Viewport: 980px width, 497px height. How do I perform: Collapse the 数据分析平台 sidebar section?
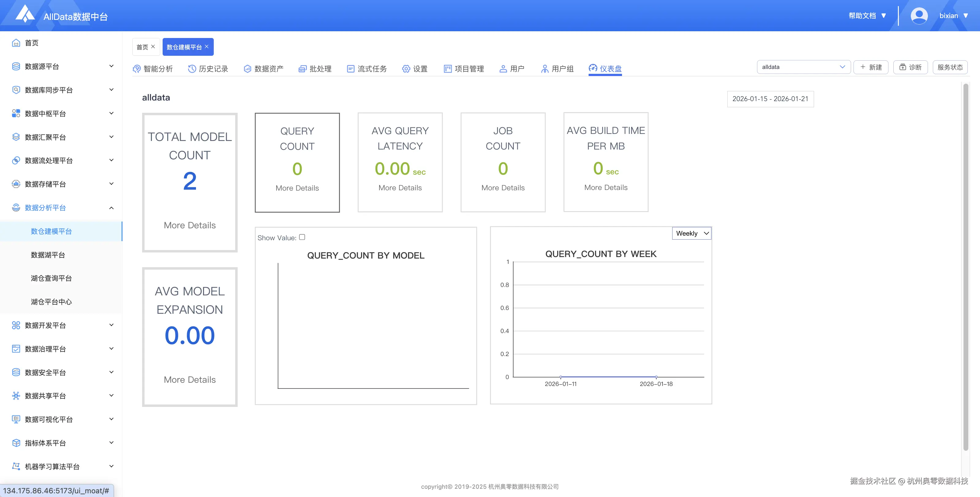click(111, 208)
